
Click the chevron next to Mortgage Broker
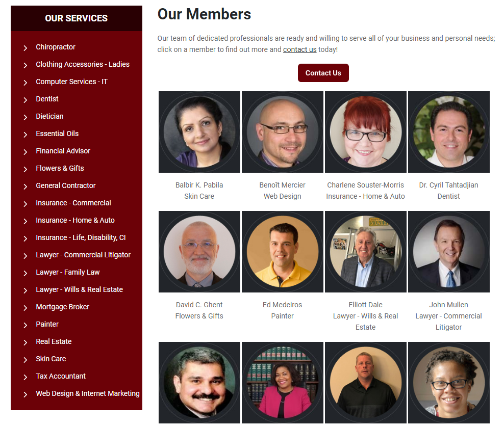[26, 308]
